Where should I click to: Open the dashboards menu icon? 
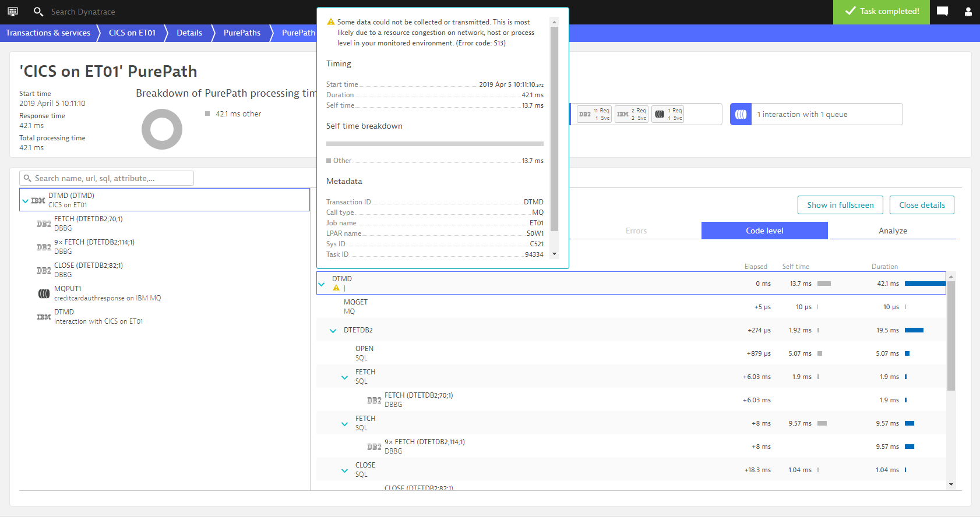click(13, 12)
